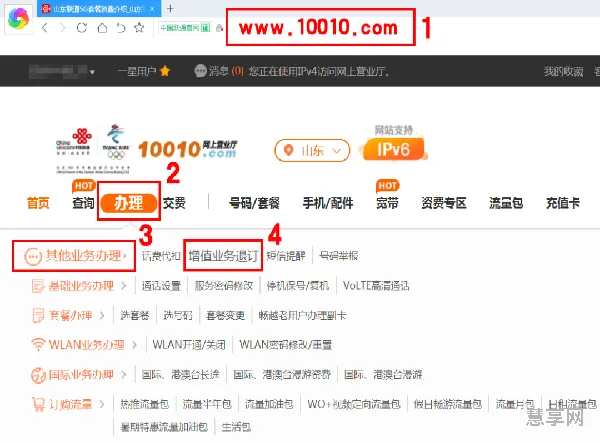Click the 套餐变更 link
The image size is (600, 443).
click(x=225, y=316)
